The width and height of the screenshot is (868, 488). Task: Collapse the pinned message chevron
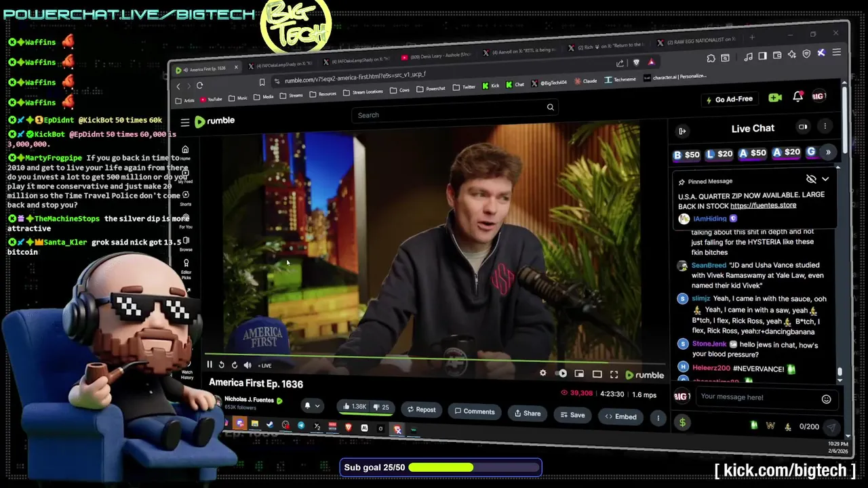825,179
